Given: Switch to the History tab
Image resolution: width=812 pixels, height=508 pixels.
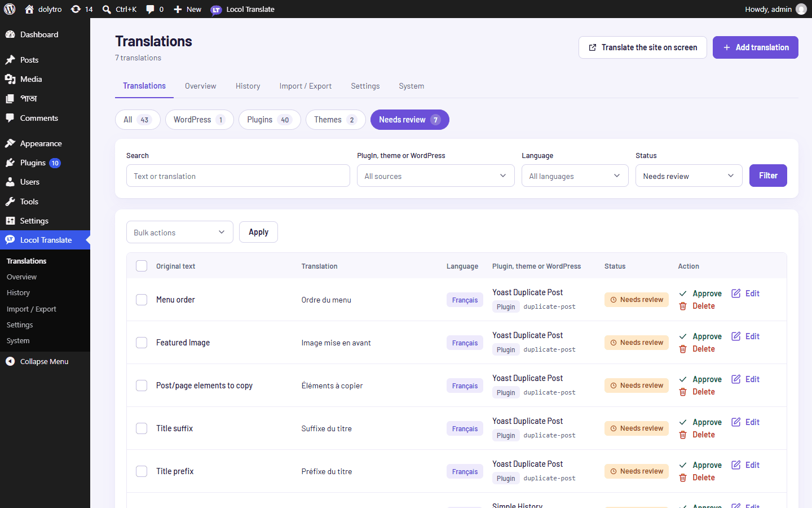Looking at the screenshot, I should (248, 86).
